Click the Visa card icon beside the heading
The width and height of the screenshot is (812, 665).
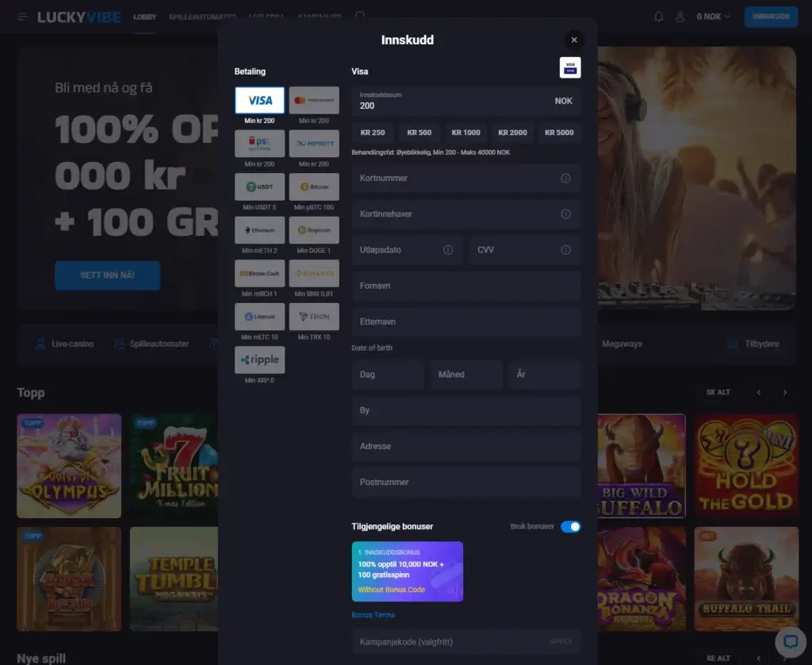coord(570,67)
